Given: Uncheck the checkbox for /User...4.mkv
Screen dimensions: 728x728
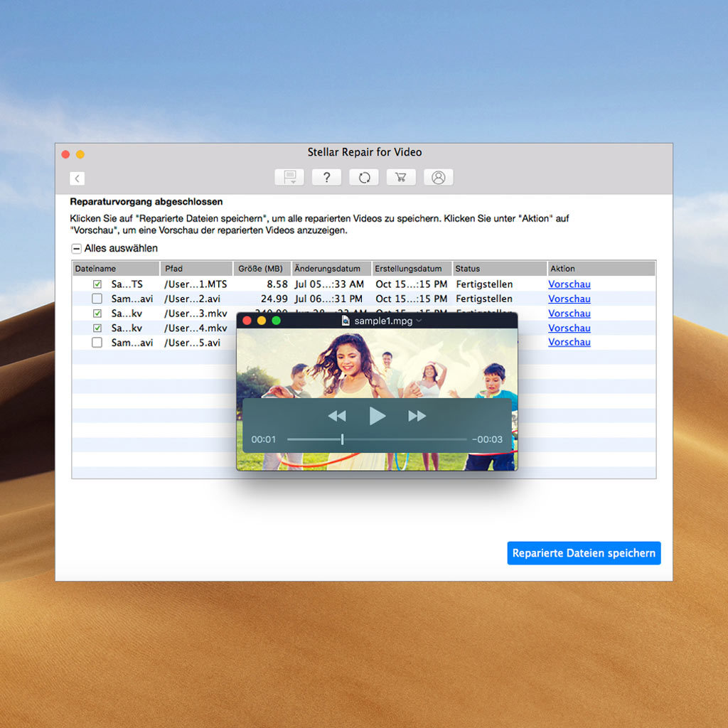Looking at the screenshot, I should point(97,328).
